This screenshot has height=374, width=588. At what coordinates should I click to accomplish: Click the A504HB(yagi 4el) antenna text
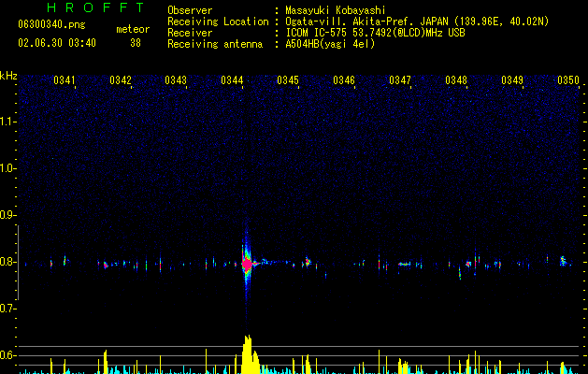[x=330, y=44]
